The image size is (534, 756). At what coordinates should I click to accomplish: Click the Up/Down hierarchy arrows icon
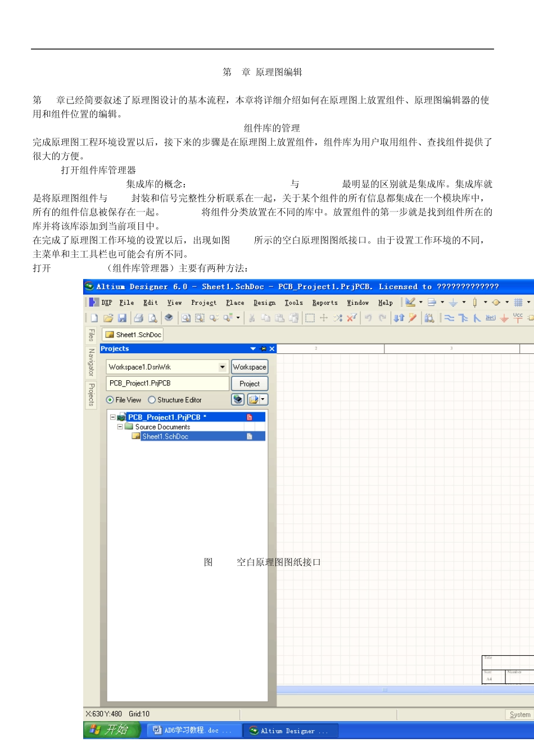(399, 318)
